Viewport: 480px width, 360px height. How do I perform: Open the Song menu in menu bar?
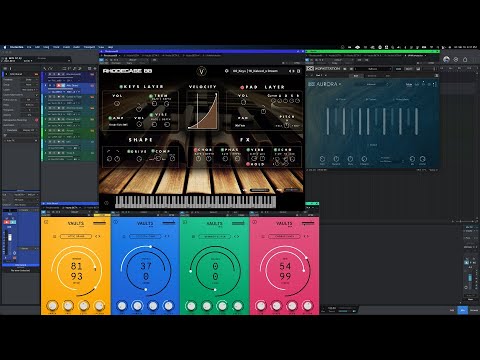pos(46,47)
